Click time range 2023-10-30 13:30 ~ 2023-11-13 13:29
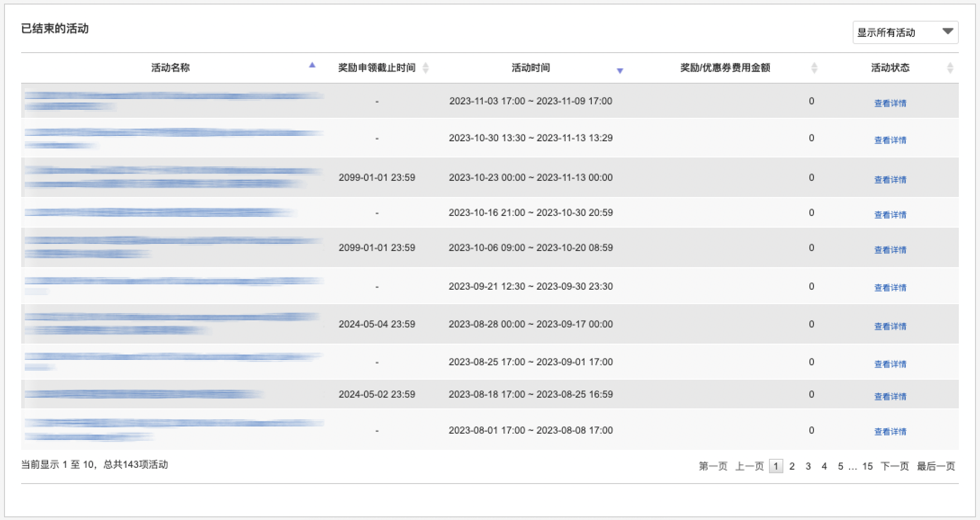 click(x=531, y=138)
